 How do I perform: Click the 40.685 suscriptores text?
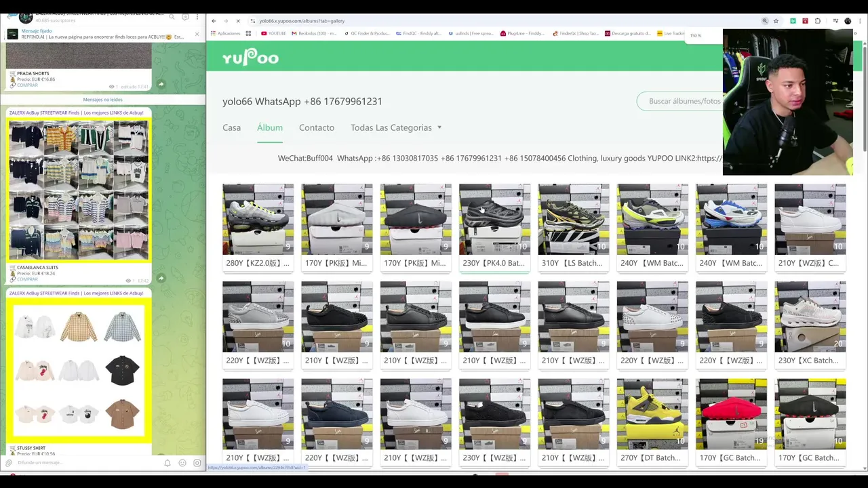coord(56,21)
